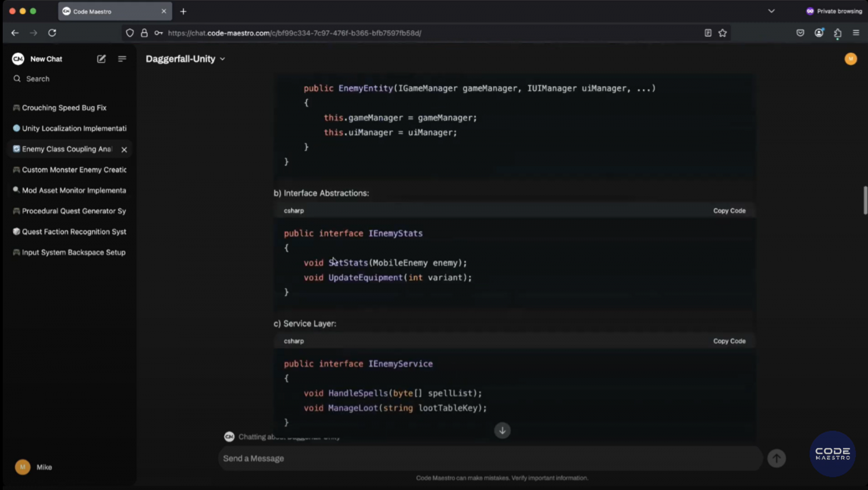Open the browser tab list chevron
The width and height of the screenshot is (868, 490).
[x=771, y=11]
